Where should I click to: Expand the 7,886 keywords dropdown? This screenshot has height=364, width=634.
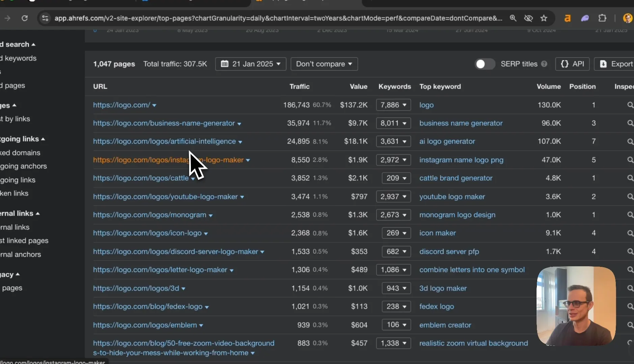tap(394, 105)
